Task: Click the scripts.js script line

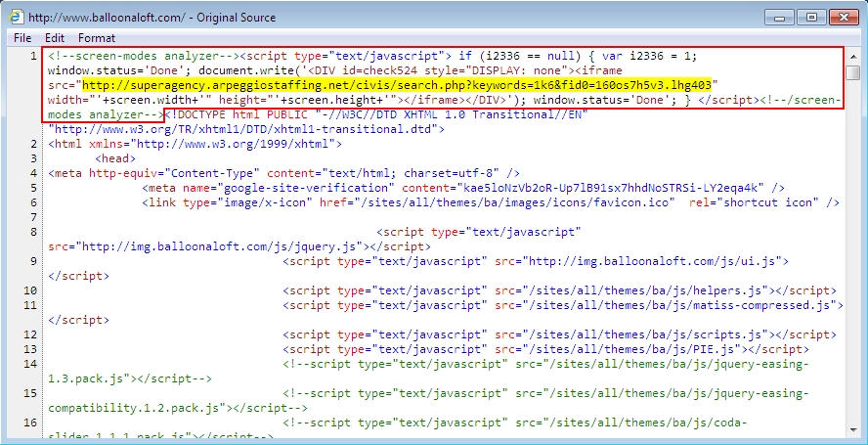Action: pyautogui.click(x=560, y=334)
